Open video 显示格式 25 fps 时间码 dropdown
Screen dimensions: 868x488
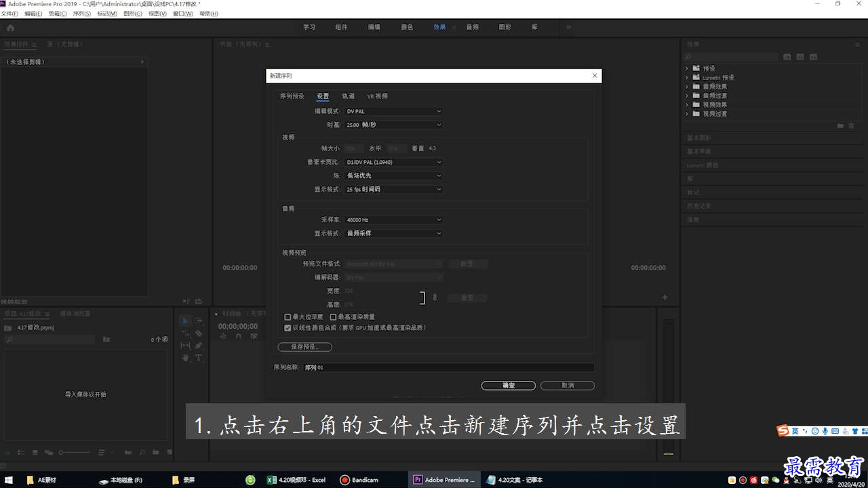[393, 189]
